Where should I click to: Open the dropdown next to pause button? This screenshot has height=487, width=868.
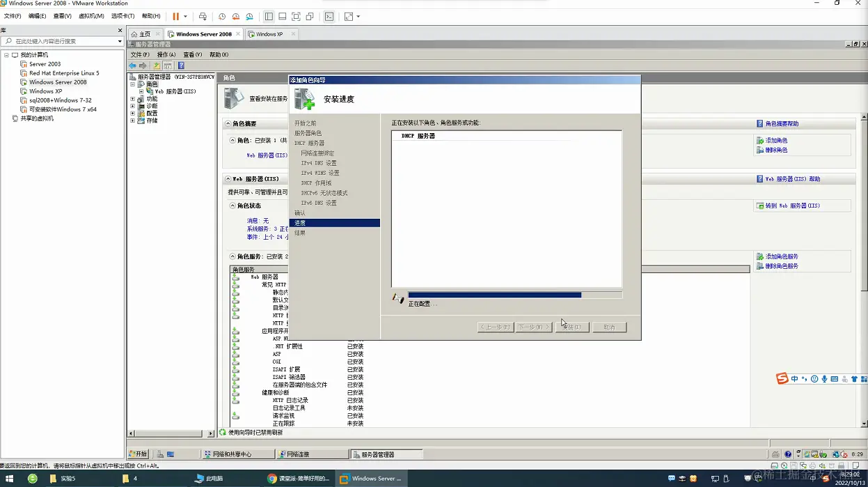pos(185,16)
